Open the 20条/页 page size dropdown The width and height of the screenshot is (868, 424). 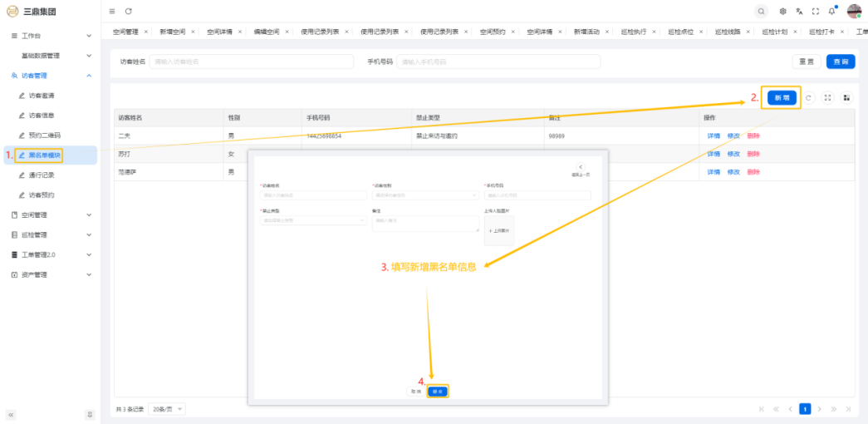pyautogui.click(x=168, y=409)
